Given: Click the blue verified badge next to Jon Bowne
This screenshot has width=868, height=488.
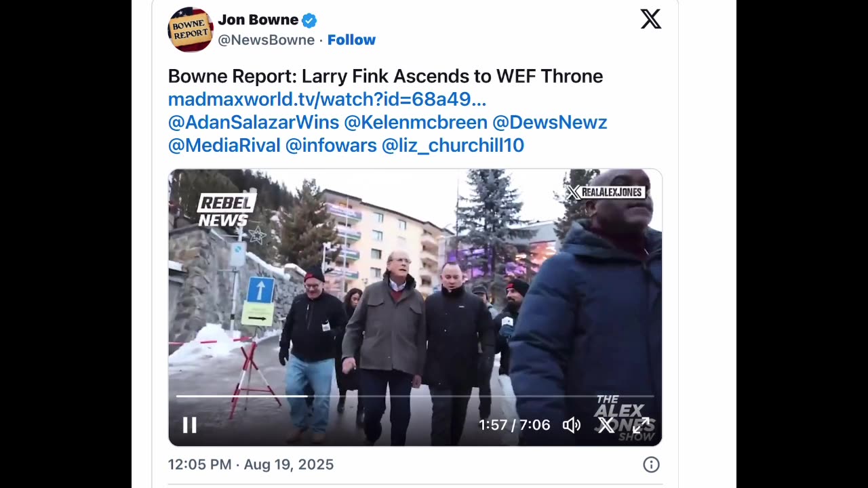Looking at the screenshot, I should (309, 20).
